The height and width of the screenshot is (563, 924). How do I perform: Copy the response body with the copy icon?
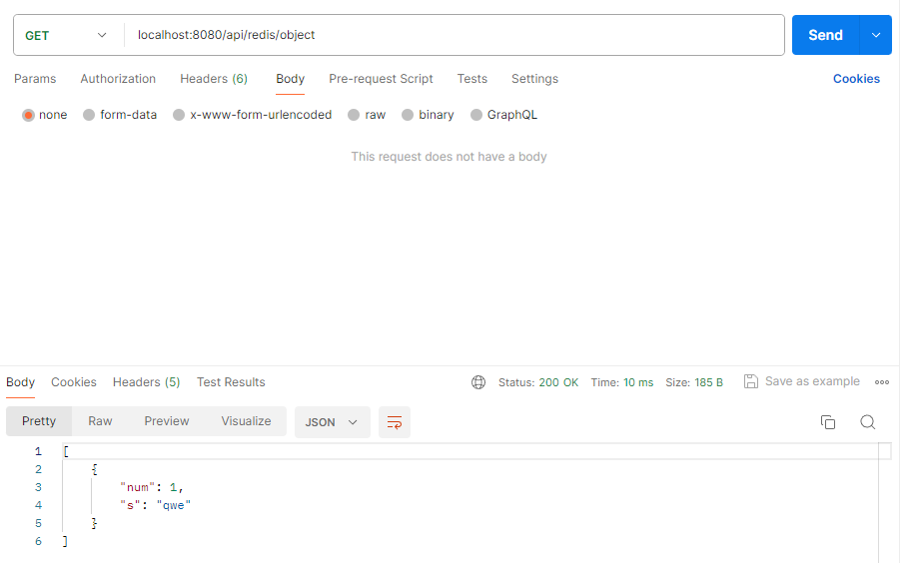[x=828, y=421]
